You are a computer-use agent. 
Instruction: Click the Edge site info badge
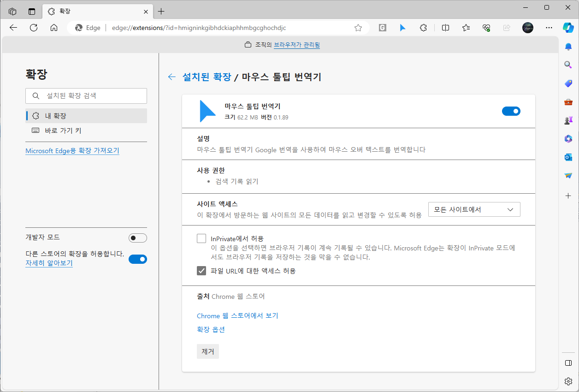click(88, 28)
